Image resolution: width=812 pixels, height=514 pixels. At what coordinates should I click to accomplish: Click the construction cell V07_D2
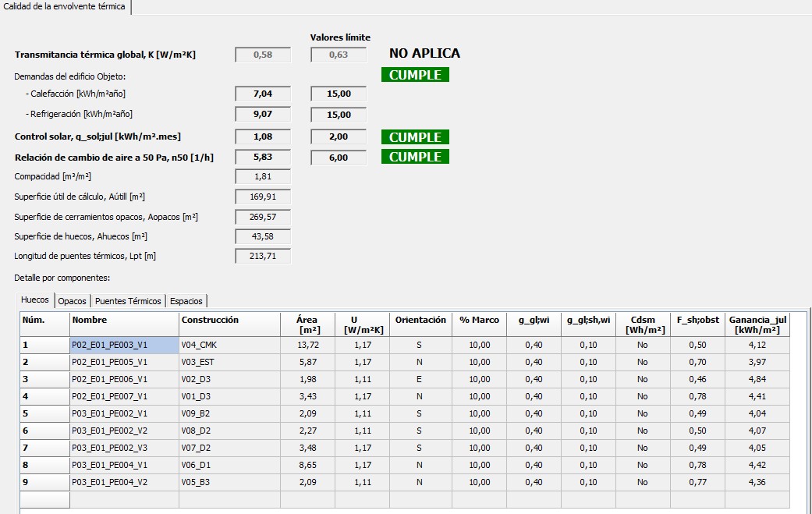(229, 448)
